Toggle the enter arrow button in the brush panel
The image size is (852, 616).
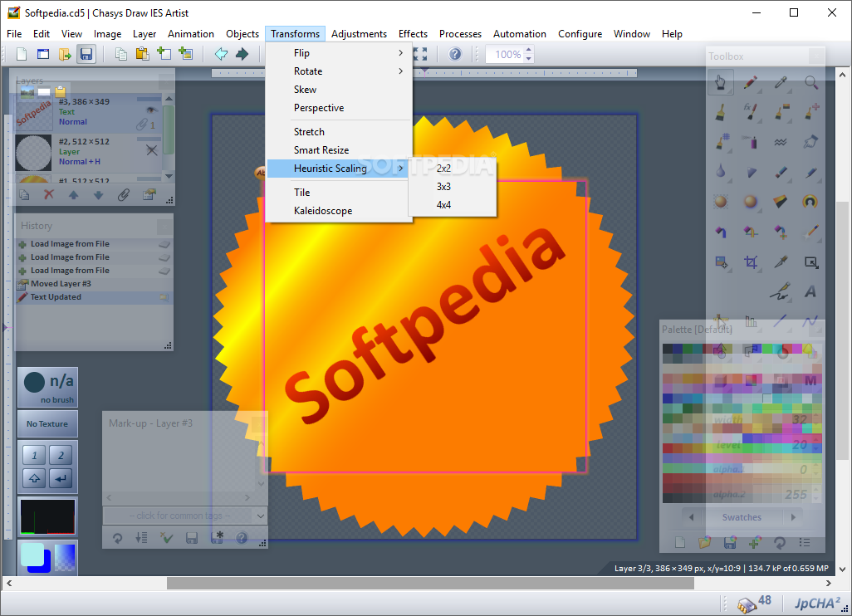(61, 478)
